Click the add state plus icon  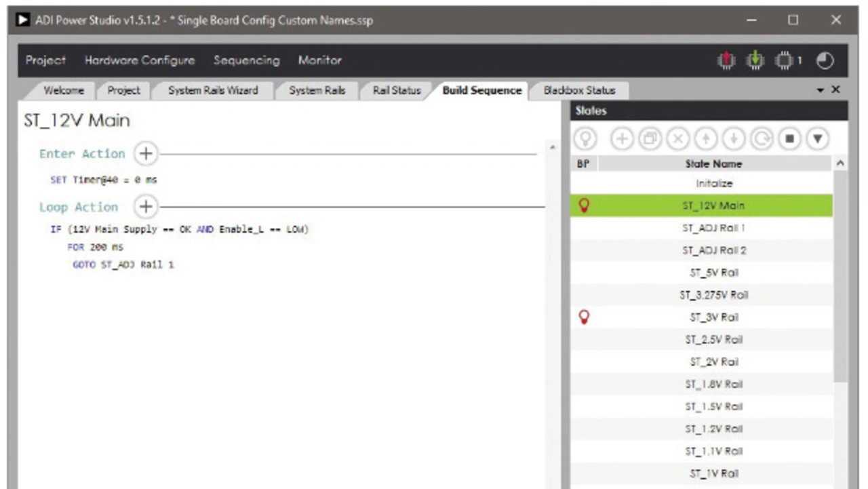(621, 139)
